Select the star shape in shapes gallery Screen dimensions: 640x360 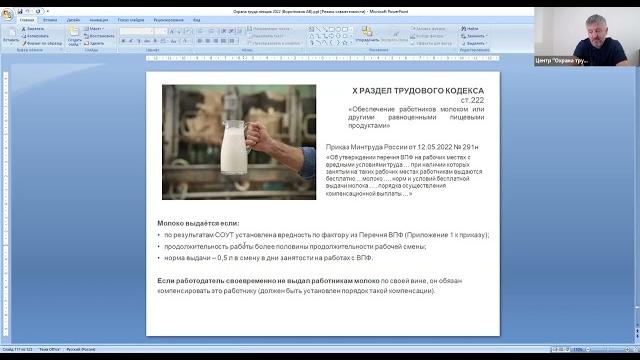(345, 42)
